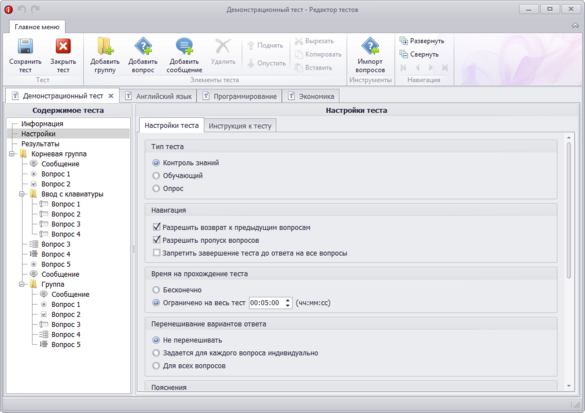Open the Импорт вопросов tool
The image size is (585, 413).
point(370,47)
